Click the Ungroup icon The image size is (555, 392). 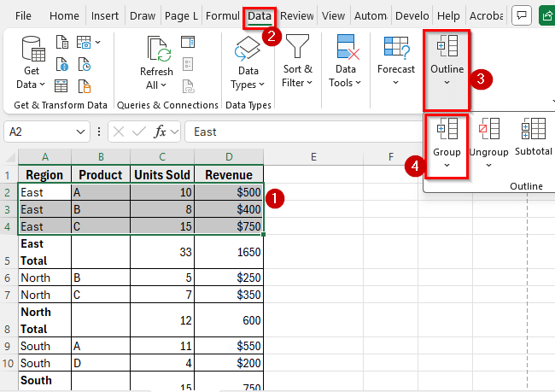click(x=488, y=129)
